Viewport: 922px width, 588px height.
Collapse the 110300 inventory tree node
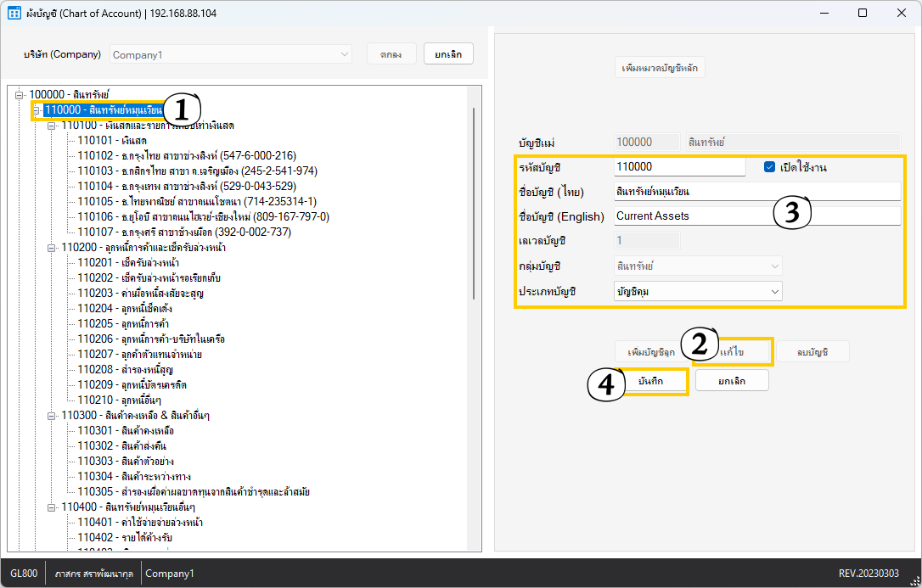coord(52,416)
